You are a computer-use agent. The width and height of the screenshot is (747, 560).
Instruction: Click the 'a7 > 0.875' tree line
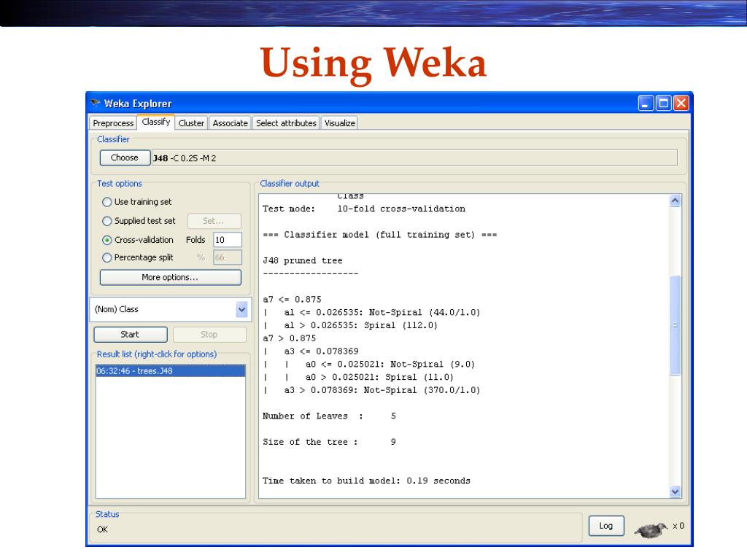[x=289, y=338]
